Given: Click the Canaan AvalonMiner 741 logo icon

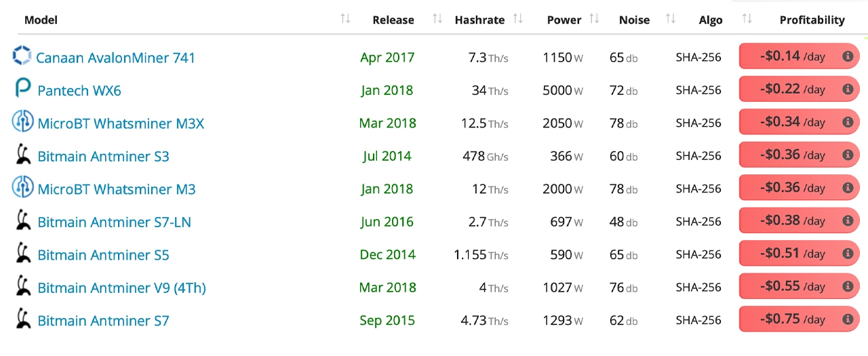Looking at the screenshot, I should point(22,56).
